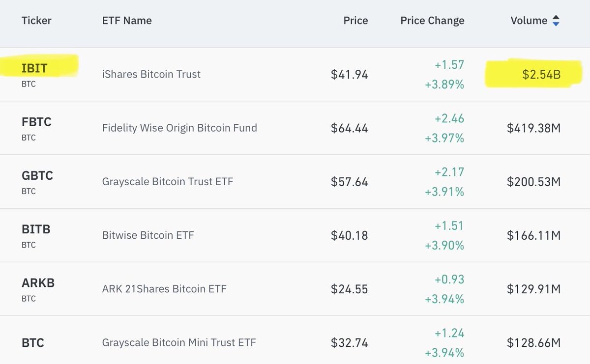Screen dimensions: 590x364
Task: Click the Price Change column header
Action: tap(432, 21)
